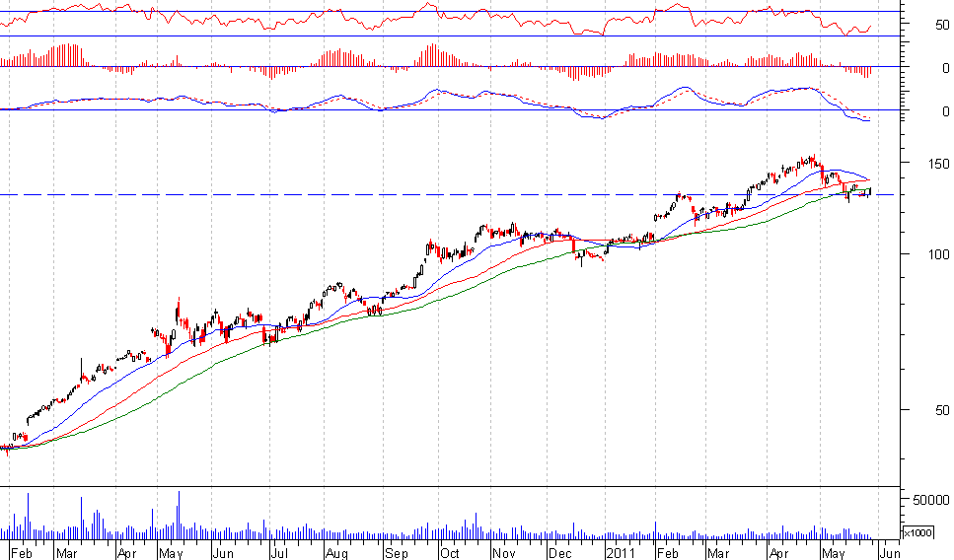Click the 100 price axis label
The height and width of the screenshot is (560, 954).
[x=939, y=254]
